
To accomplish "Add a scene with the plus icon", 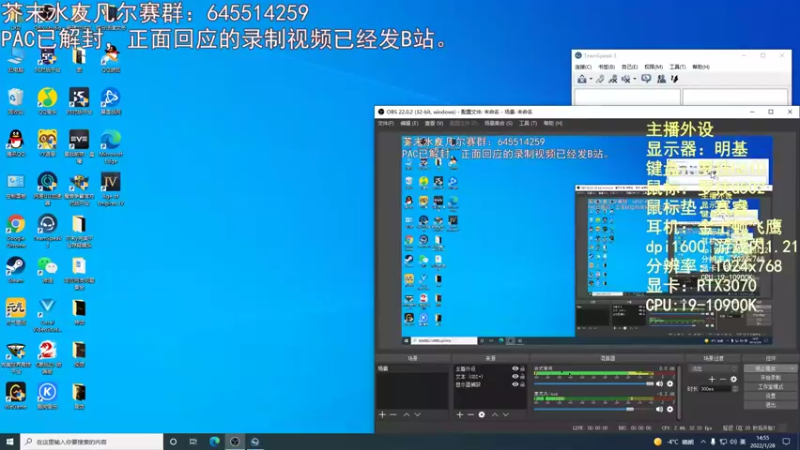I will [x=382, y=415].
